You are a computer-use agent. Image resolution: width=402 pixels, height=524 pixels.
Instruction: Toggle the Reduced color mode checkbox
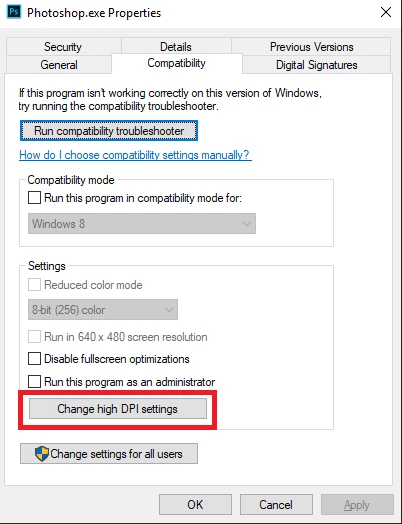coord(34,285)
